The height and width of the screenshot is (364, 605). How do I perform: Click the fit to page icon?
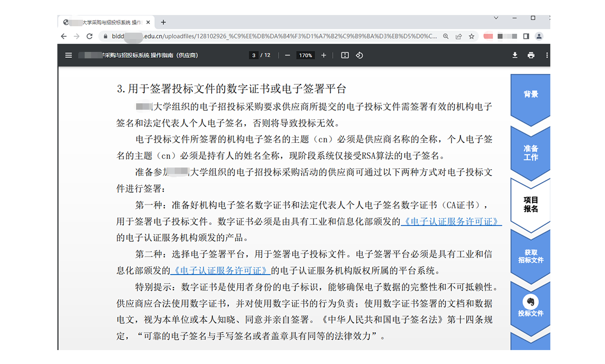345,55
